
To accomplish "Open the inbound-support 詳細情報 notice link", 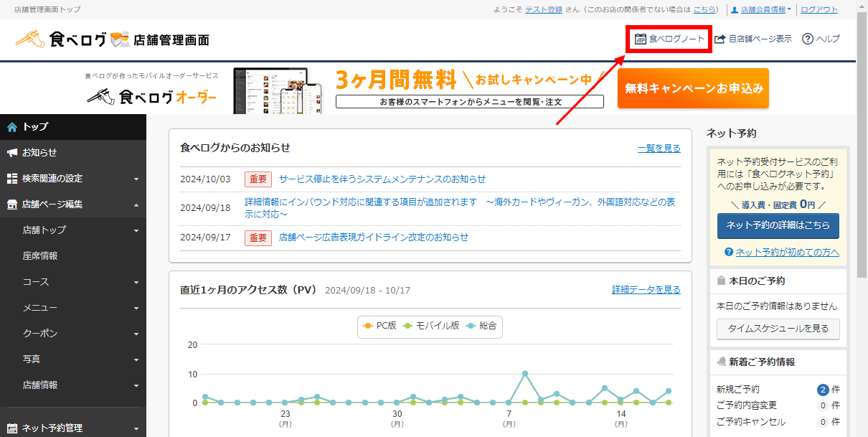I will click(460, 208).
